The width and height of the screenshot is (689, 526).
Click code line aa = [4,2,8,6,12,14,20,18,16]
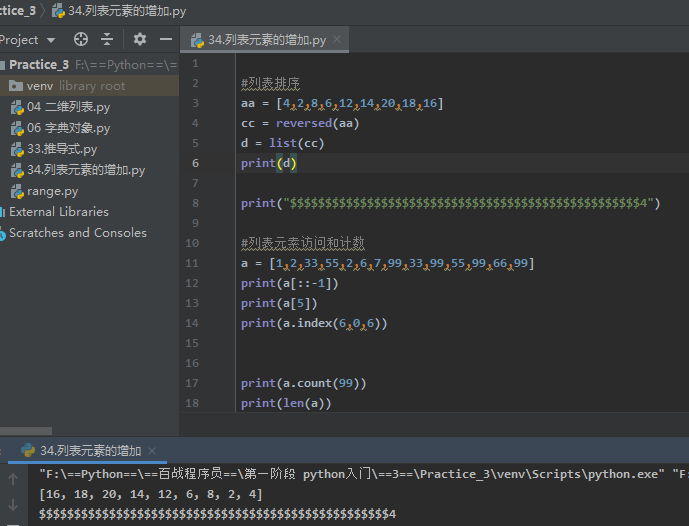tap(342, 103)
